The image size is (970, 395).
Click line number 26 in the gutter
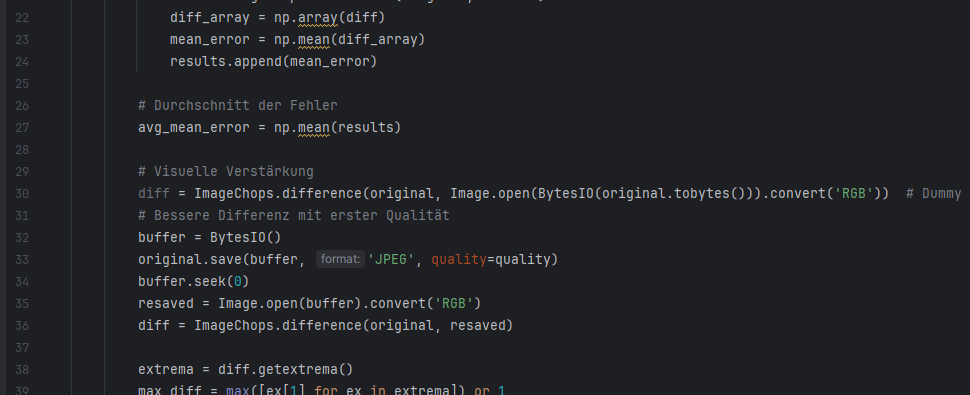tap(21, 106)
